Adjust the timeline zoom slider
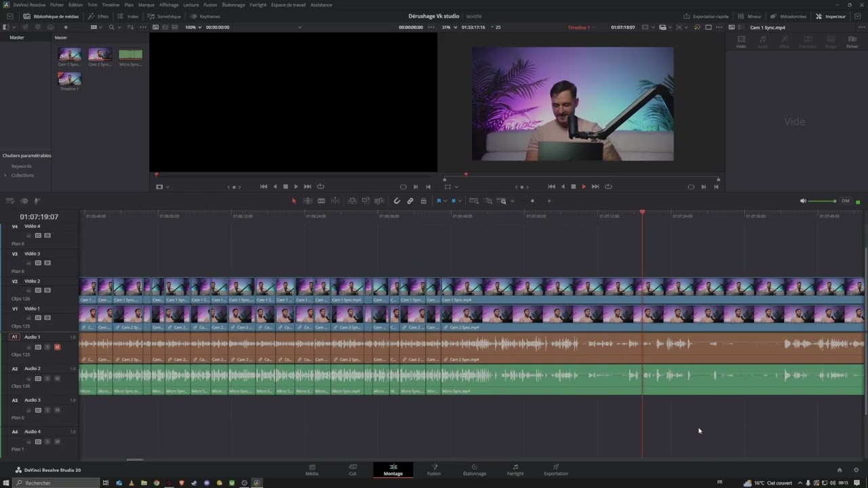This screenshot has width=868, height=488. tap(532, 201)
